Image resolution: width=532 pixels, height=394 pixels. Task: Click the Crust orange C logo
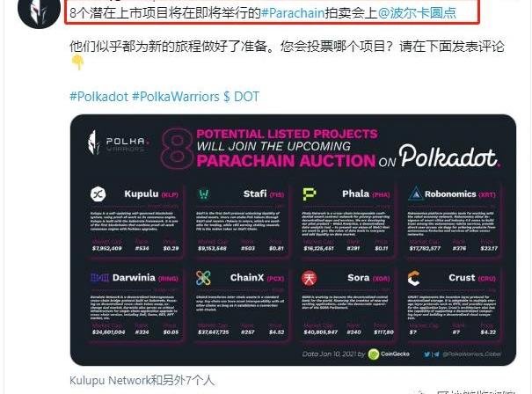point(414,278)
